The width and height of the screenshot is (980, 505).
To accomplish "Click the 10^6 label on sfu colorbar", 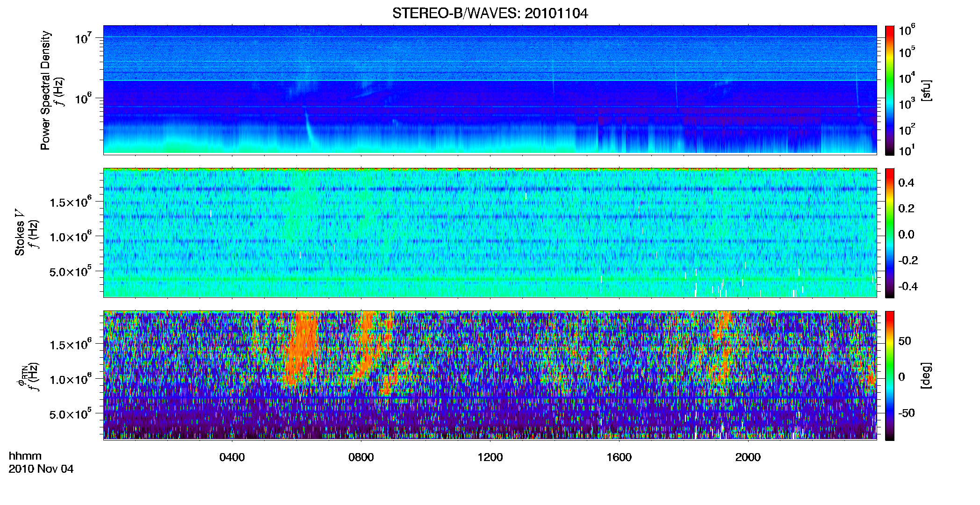I will click(907, 30).
